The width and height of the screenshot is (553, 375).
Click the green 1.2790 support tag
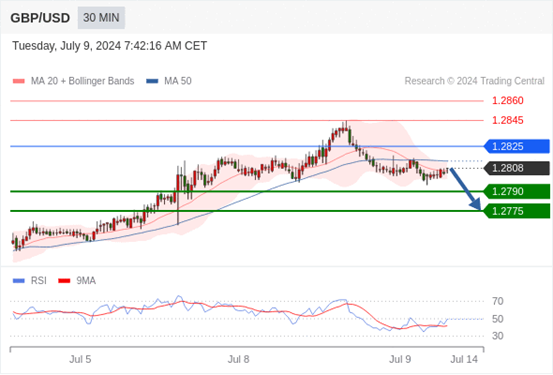coord(517,192)
